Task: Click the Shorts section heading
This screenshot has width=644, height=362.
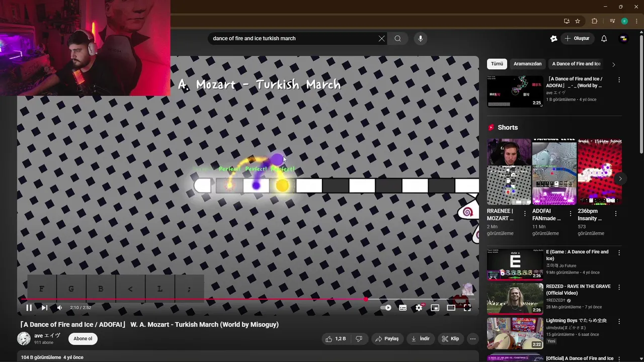Action: click(x=508, y=128)
